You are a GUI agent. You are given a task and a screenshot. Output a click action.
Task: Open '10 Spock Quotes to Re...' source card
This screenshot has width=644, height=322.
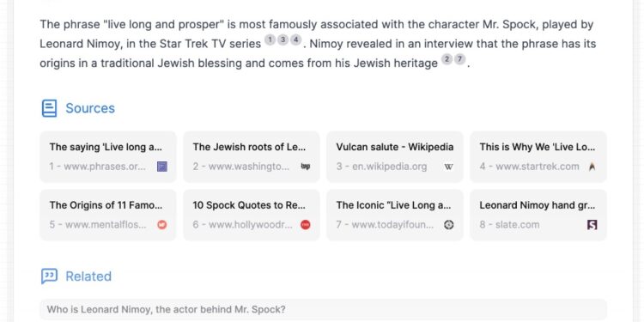tap(252, 215)
